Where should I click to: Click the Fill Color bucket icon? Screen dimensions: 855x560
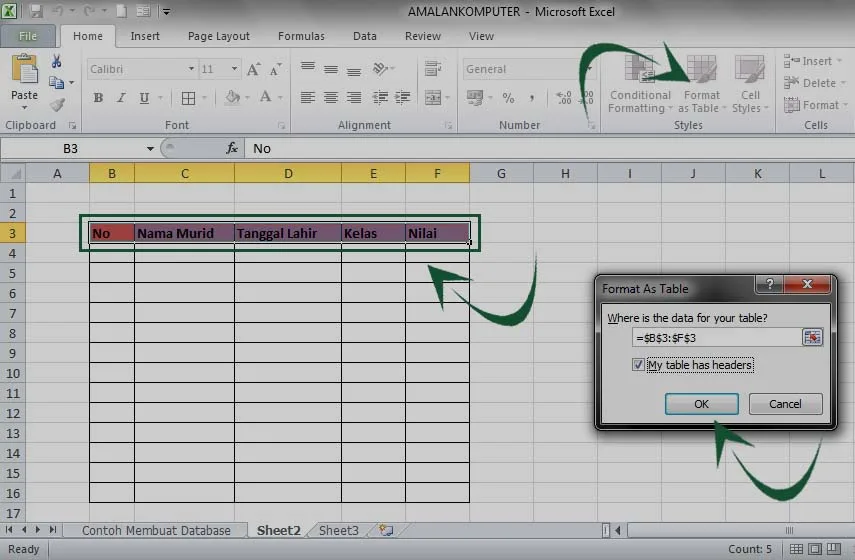click(x=233, y=97)
